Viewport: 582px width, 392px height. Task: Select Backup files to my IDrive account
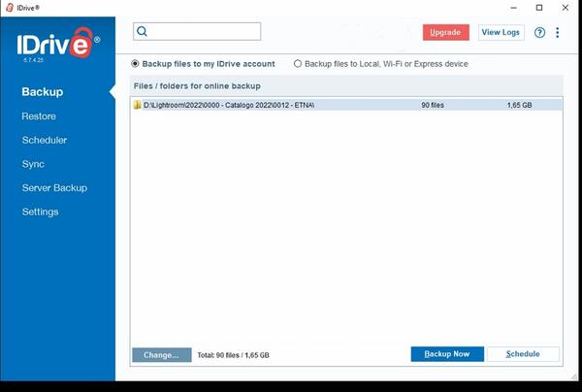point(136,64)
